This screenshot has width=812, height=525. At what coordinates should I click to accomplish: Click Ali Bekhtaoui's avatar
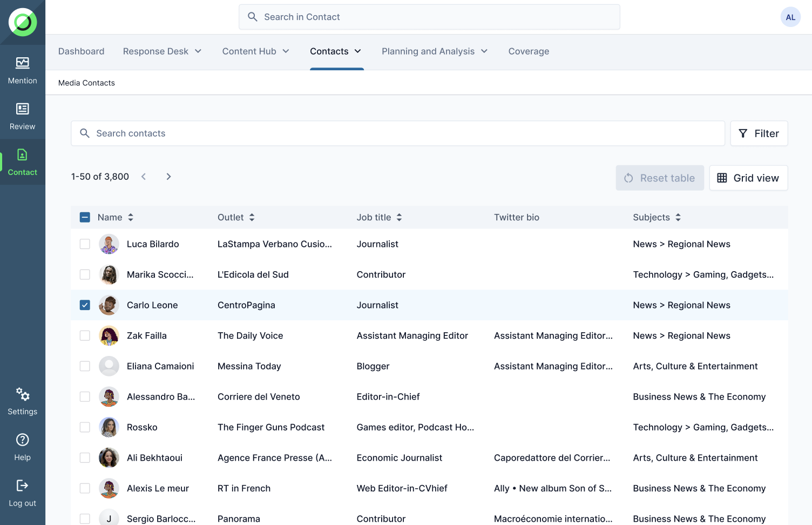pyautogui.click(x=109, y=457)
